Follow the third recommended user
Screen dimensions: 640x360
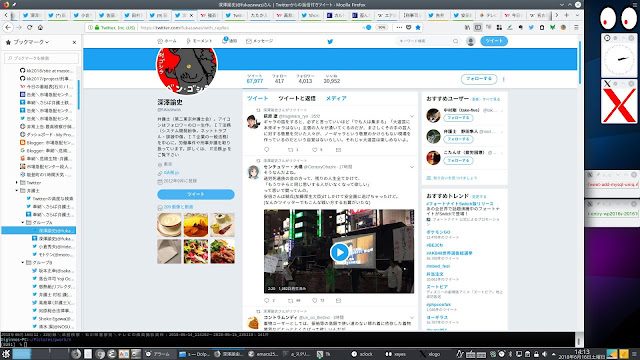coord(458,160)
